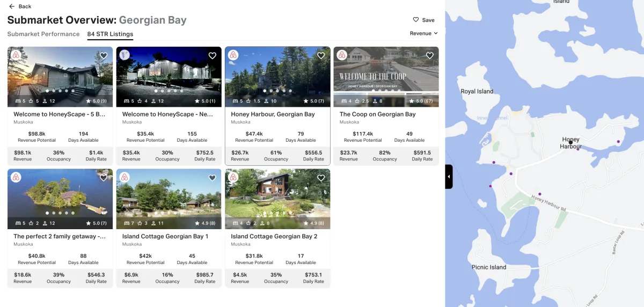Click the $4.5k Revenue value
This screenshot has height=307, width=644.
[x=240, y=275]
